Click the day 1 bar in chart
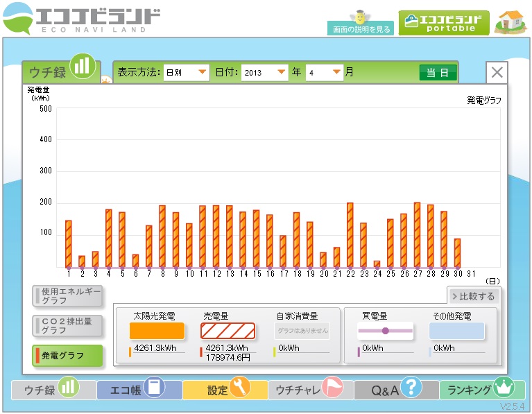 click(x=68, y=244)
